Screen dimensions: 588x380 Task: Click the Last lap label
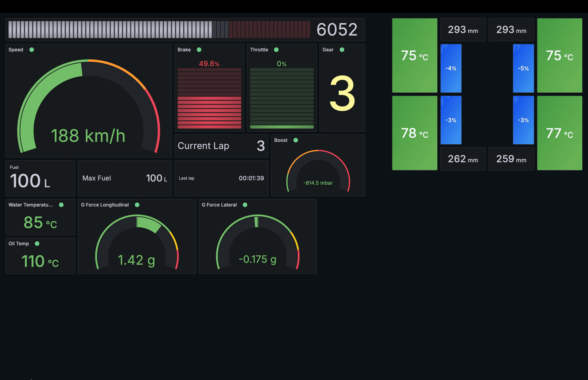pos(186,178)
